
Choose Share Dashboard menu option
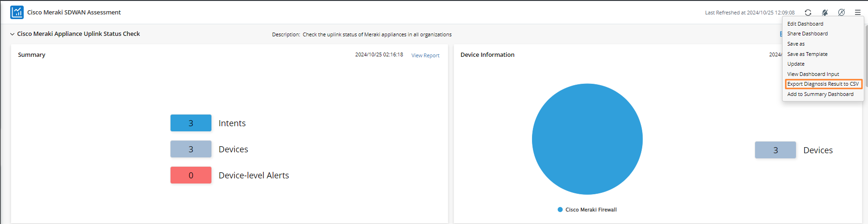click(x=807, y=34)
